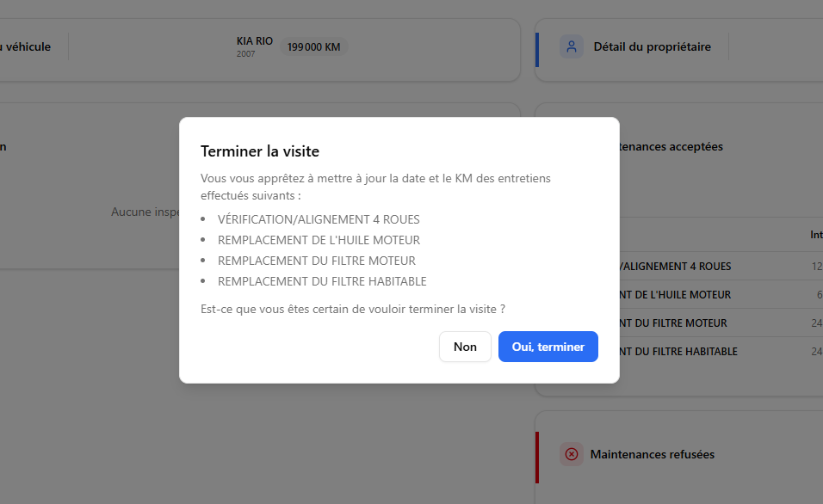
Task: Click the "Terminer la visite" dialog title
Action: click(x=260, y=151)
